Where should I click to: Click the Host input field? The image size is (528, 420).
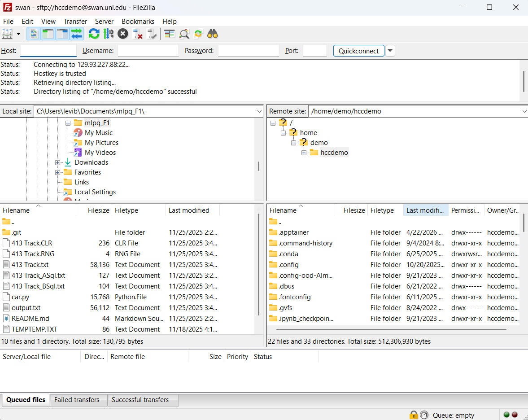point(48,51)
